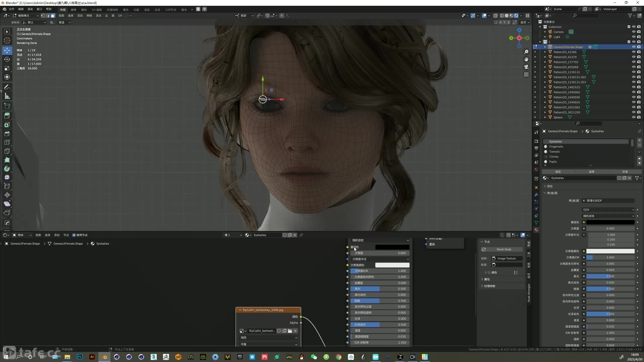The width and height of the screenshot is (644, 362).
Task: Hide Light object in outliner
Action: click(x=634, y=37)
